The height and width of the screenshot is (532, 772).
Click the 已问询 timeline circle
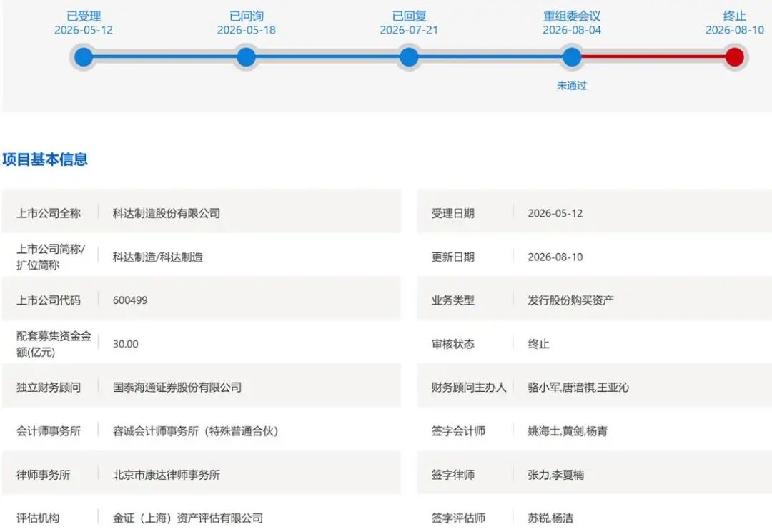tap(246, 57)
